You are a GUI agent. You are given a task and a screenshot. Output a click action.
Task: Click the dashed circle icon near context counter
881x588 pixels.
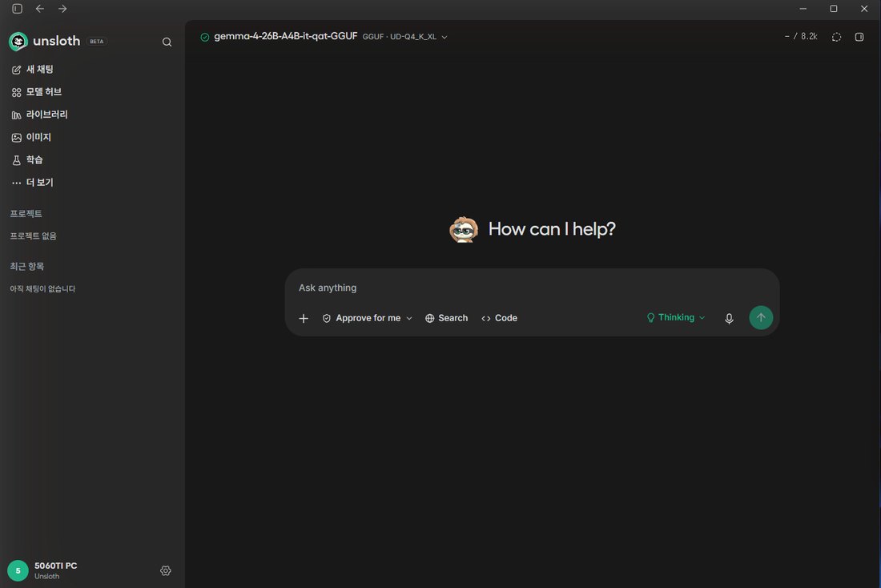click(837, 37)
